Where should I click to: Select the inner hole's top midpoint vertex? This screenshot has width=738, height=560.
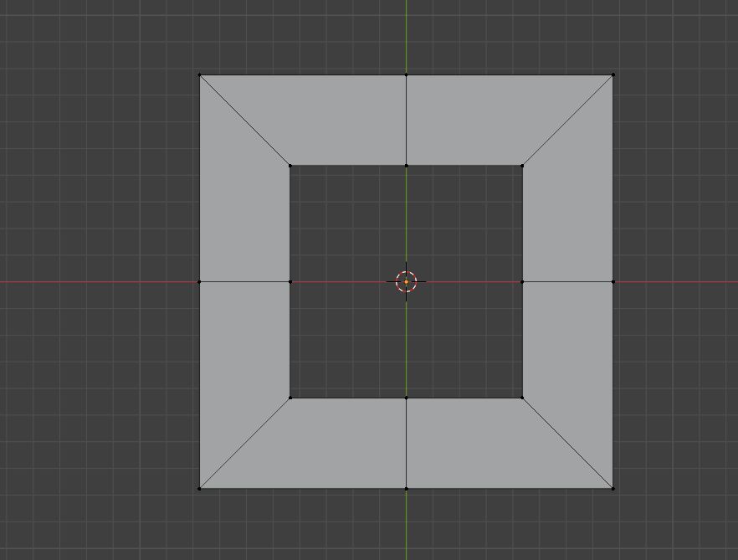tap(406, 165)
